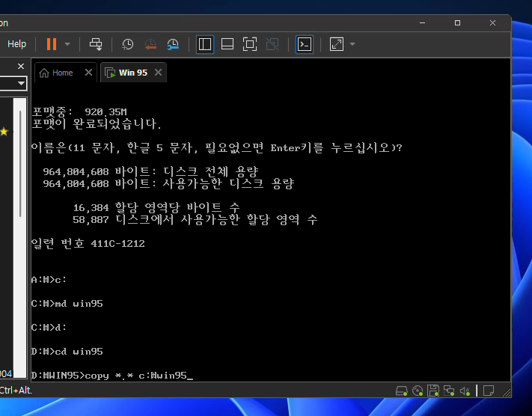Image resolution: width=532 pixels, height=416 pixels.
Task: Expand the power options dropdown arrow
Action: click(67, 44)
